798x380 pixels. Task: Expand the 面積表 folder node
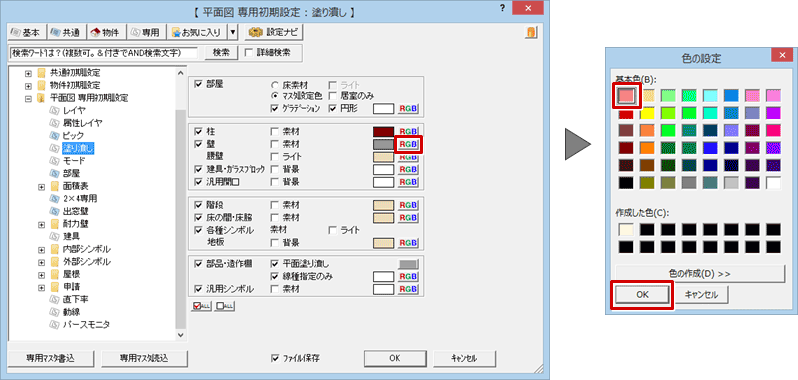(x=42, y=186)
